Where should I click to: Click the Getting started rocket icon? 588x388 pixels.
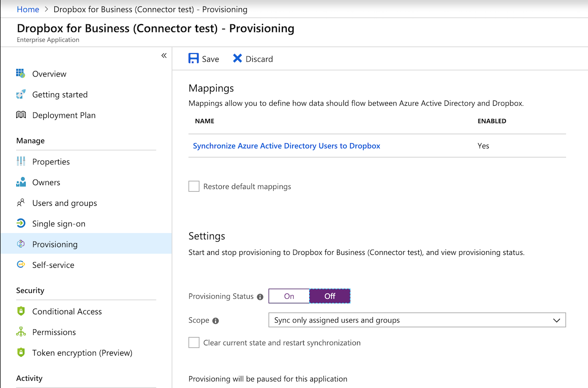click(21, 95)
